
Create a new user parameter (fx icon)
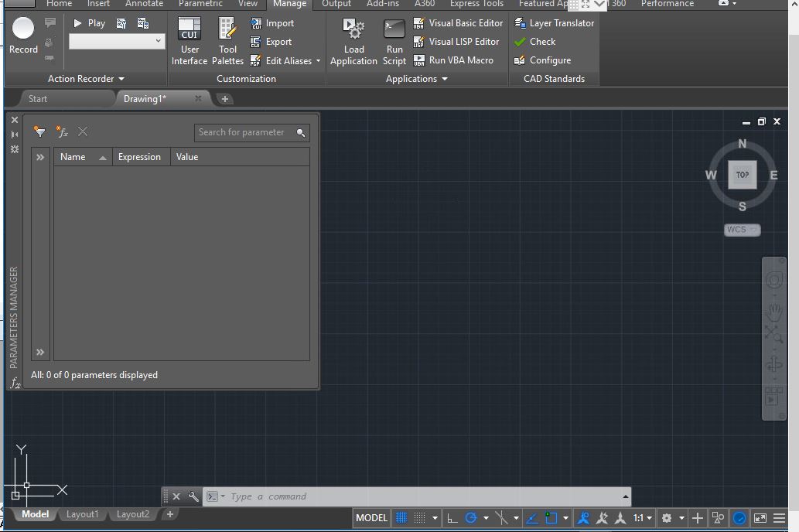point(62,132)
